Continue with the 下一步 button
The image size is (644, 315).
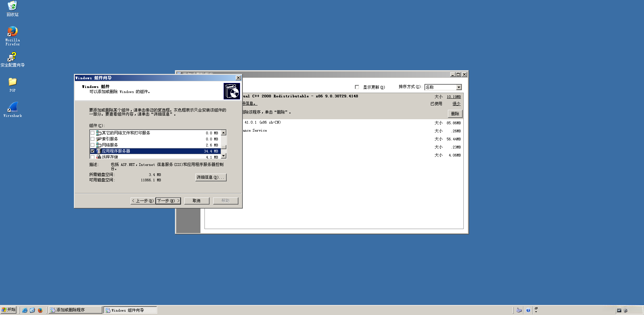pos(168,201)
